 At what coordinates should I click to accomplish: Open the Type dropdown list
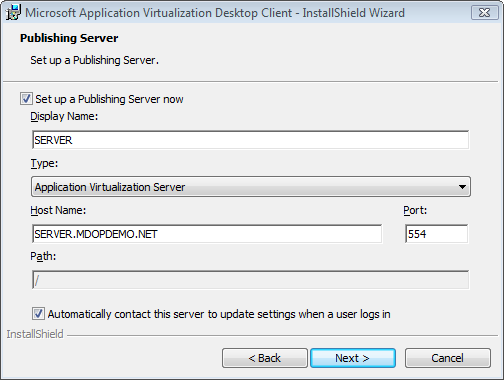point(251,187)
